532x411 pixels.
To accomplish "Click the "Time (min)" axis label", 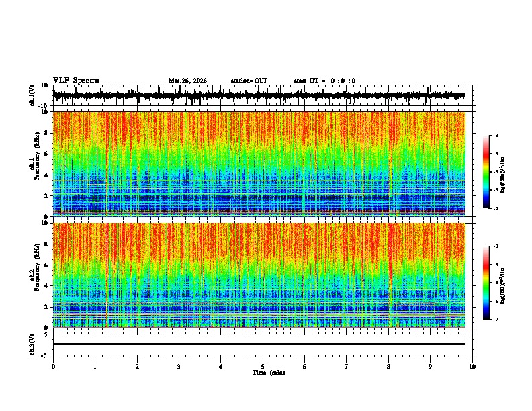I will 269,373.
